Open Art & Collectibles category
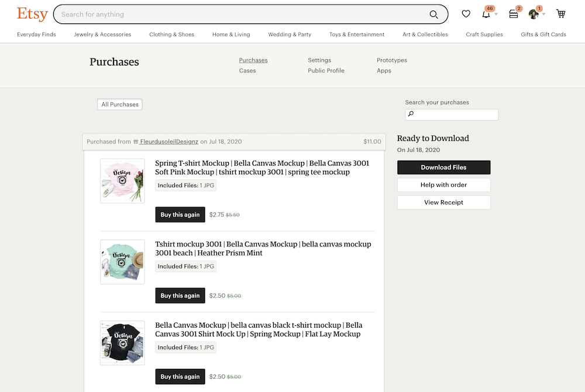 click(x=425, y=35)
